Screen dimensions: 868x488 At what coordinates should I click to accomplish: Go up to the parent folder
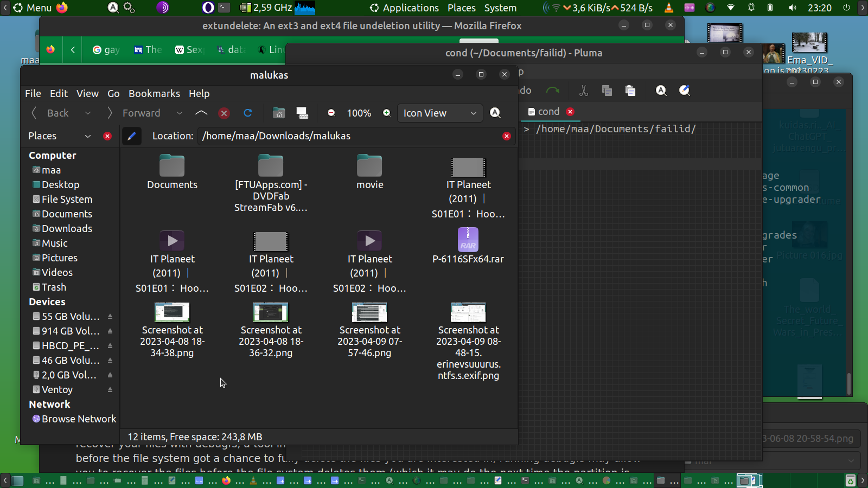[201, 113]
